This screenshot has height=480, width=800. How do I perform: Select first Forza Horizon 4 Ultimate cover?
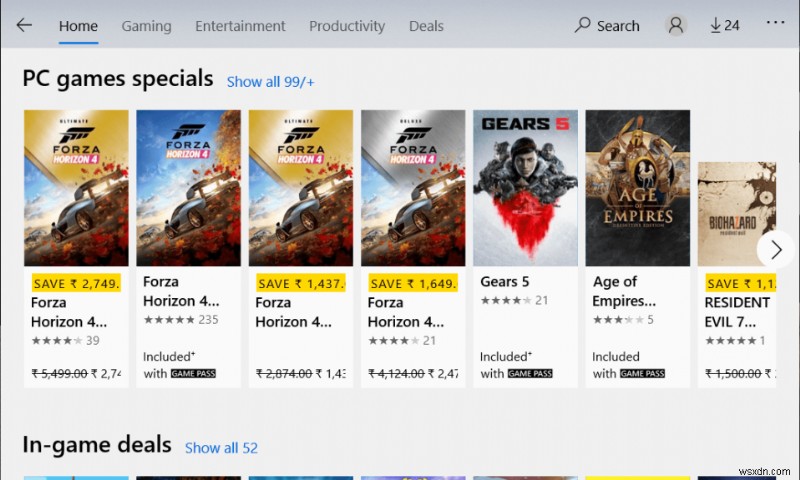click(76, 187)
